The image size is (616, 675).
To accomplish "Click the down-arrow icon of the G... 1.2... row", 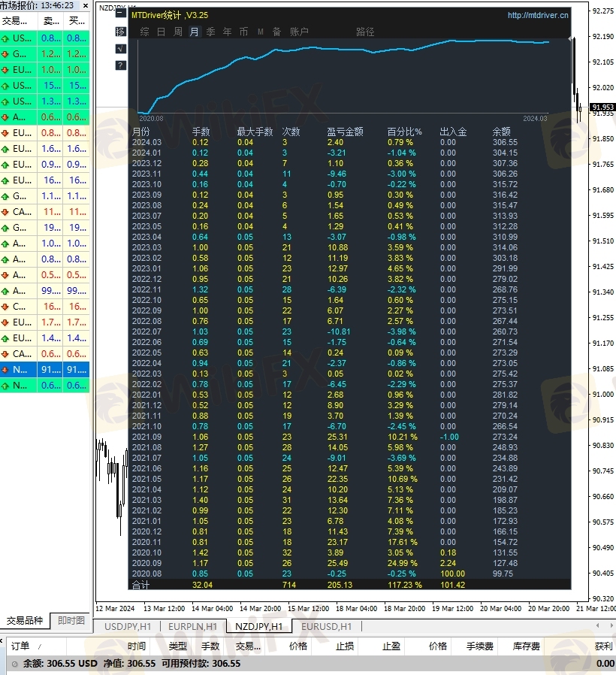I will pyautogui.click(x=5, y=54).
